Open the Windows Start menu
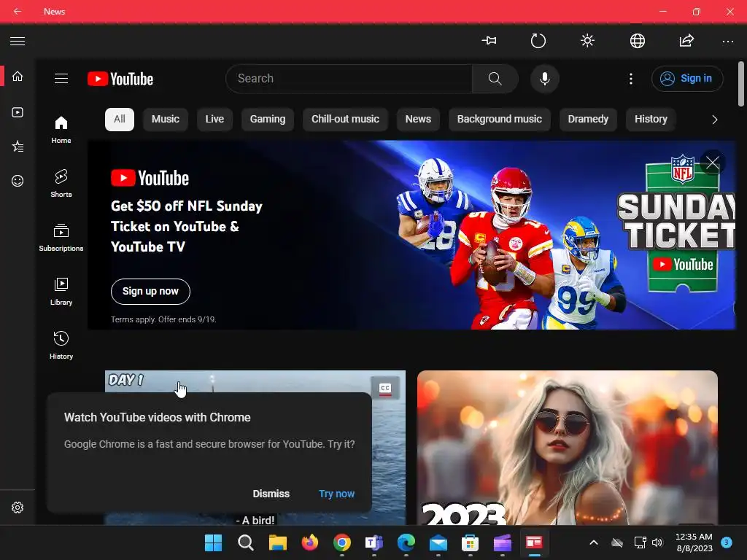This screenshot has height=560, width=747. [213, 542]
